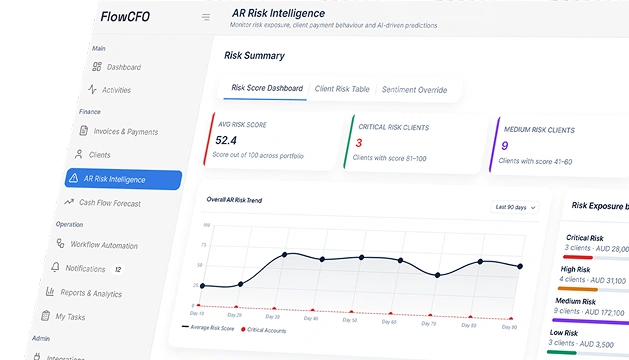The image size is (629, 360).
Task: Click the Integrations plug icon
Action: (x=37, y=356)
